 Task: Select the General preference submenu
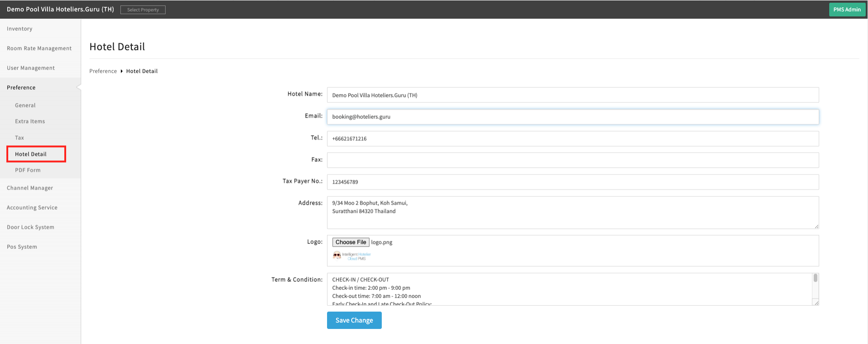point(25,105)
